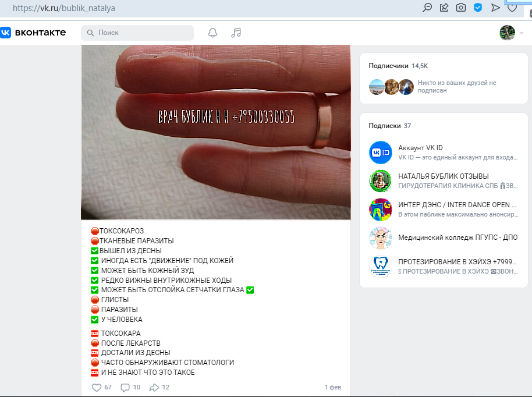Image resolution: width=532 pixels, height=397 pixels.
Task: Click the browser edit-page icon
Action: pos(444,8)
